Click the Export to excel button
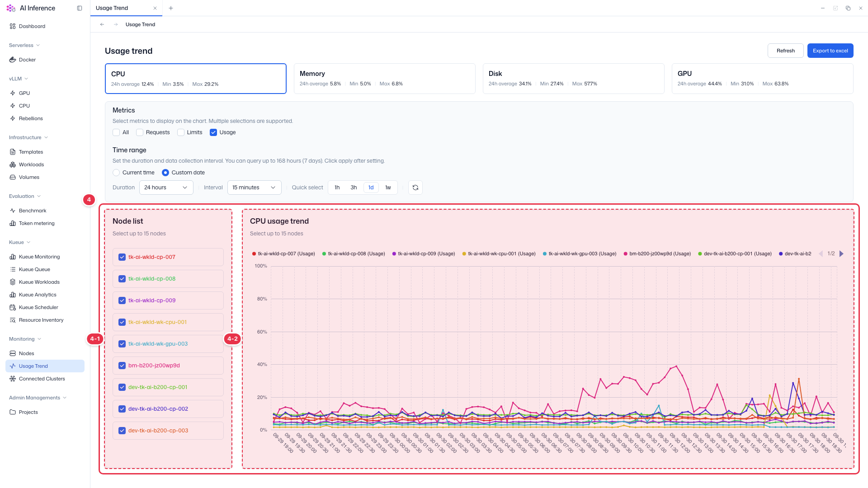 tap(830, 51)
